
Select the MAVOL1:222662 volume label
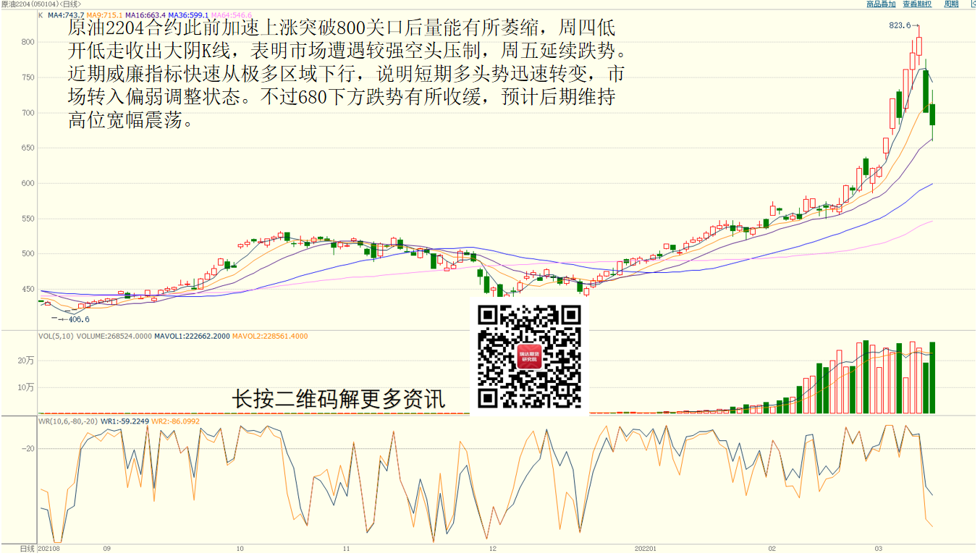191,336
